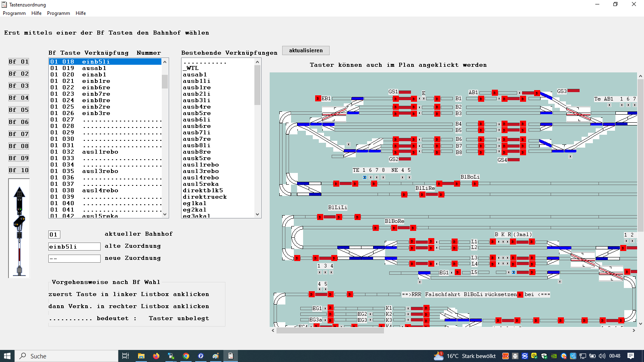
Task: Click plan horizontal scrollbar right arrow
Action: (634, 330)
